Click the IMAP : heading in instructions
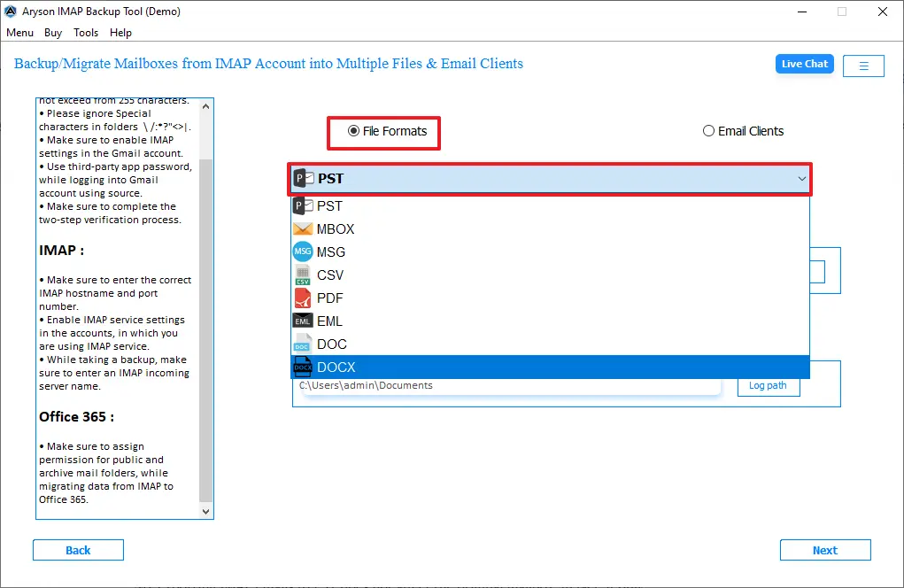Image resolution: width=904 pixels, height=588 pixels. 61,251
